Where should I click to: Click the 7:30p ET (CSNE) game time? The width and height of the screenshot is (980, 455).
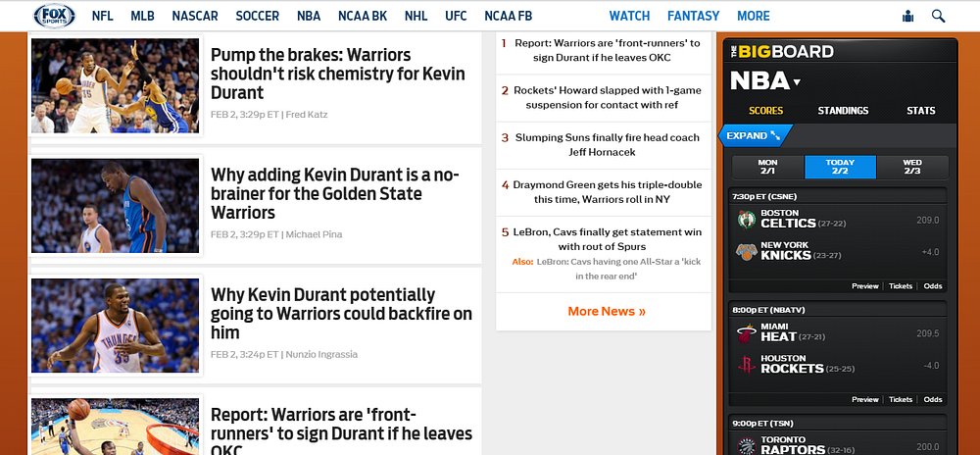[764, 196]
